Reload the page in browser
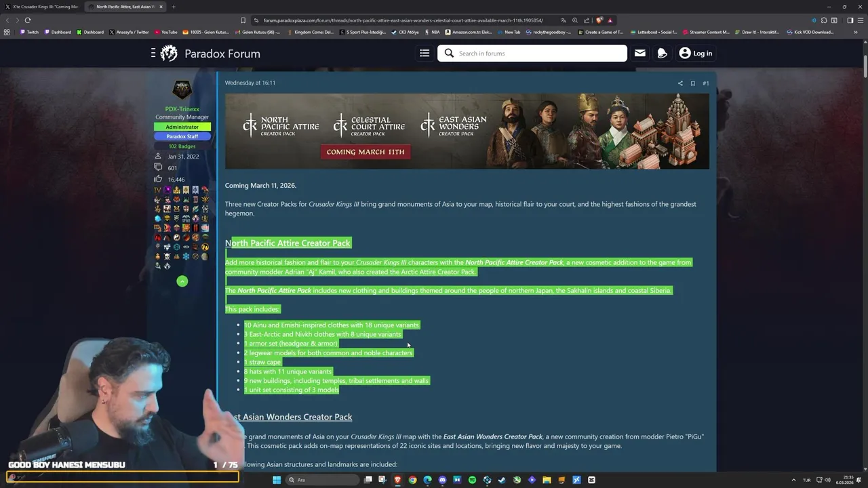Screen dimensions: 868x488 click(28, 20)
